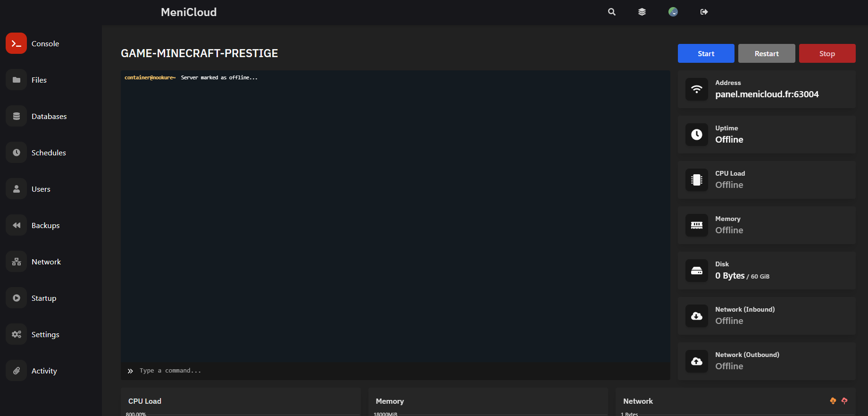Open the Settings gears icon
Image resolution: width=868 pixels, height=416 pixels.
pos(16,334)
